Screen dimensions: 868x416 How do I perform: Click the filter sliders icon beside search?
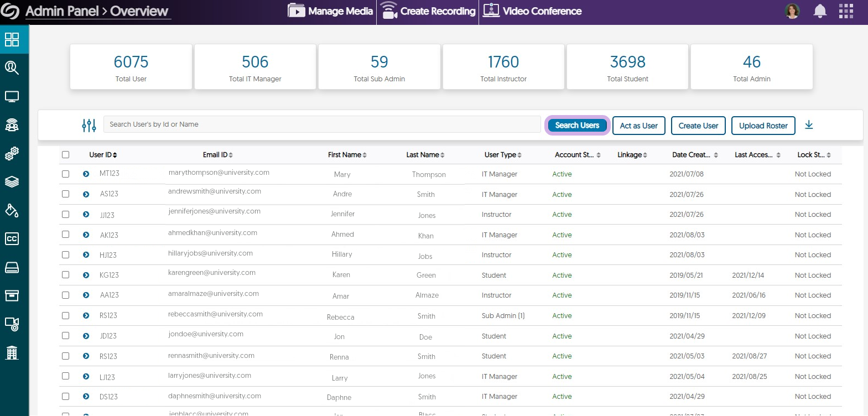coord(89,126)
